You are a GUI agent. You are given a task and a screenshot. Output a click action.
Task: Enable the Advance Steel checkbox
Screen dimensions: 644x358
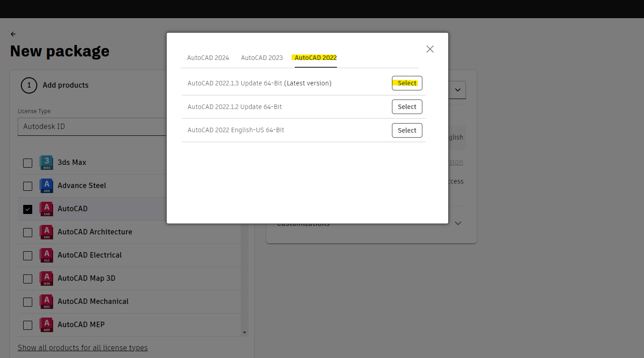(27, 186)
